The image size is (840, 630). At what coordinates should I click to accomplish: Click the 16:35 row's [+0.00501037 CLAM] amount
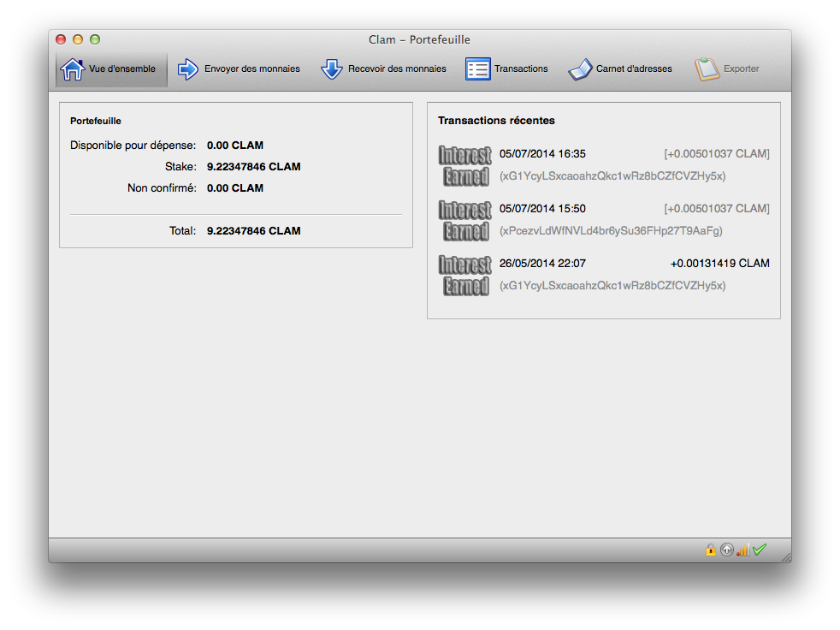[x=717, y=154]
